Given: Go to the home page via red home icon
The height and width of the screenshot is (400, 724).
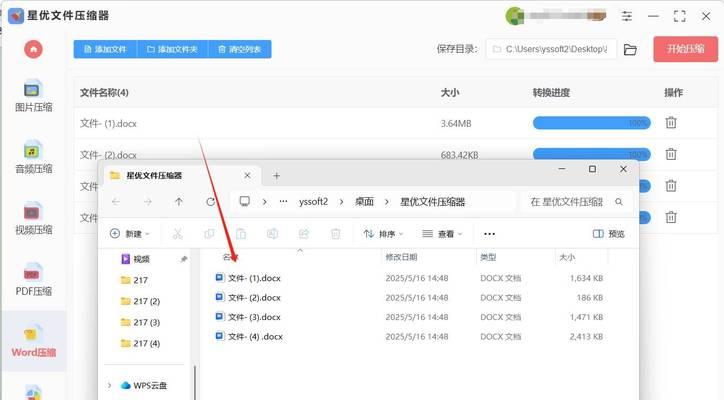Looking at the screenshot, I should click(x=33, y=49).
